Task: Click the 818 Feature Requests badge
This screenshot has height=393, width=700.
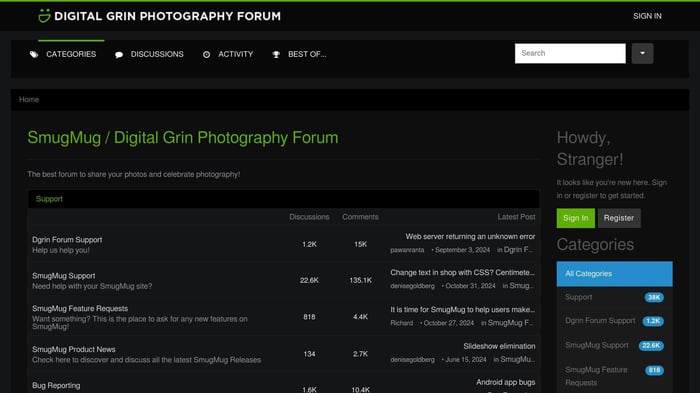Action: (654, 370)
